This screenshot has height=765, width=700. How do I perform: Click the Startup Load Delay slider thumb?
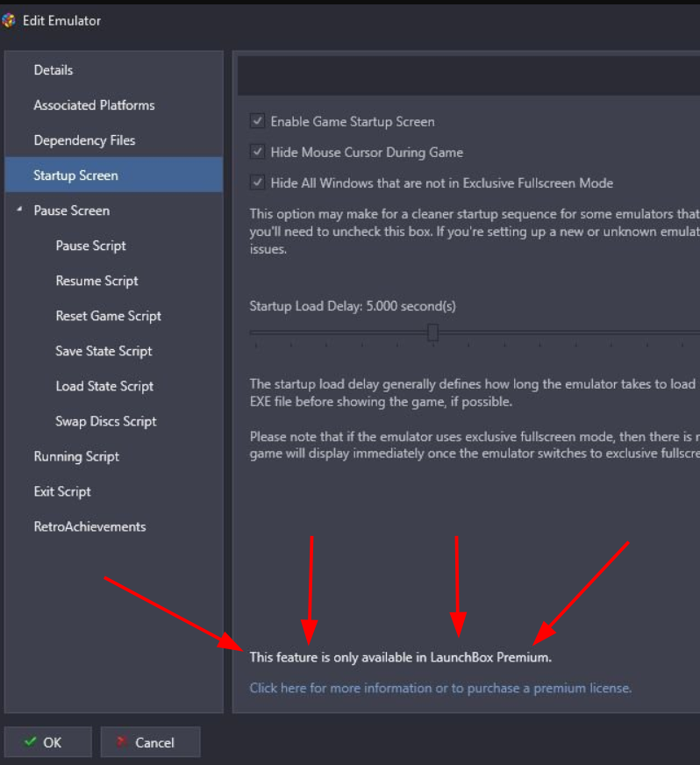point(432,332)
